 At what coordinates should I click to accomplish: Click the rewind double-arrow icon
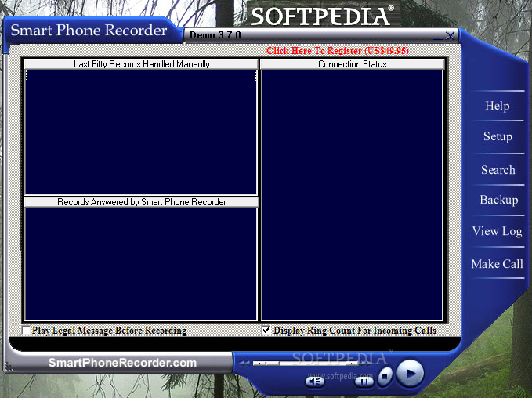[x=244, y=364]
